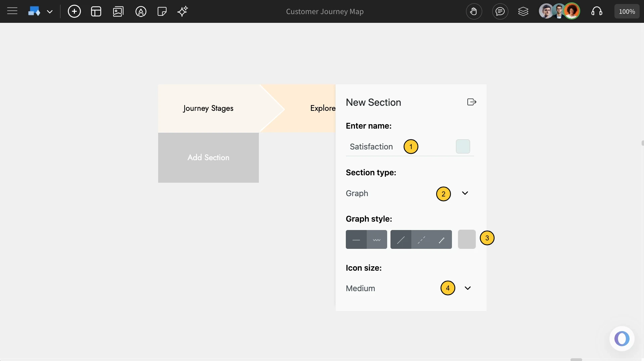Open the layers panel
Screen dimensions: 644x361
coord(523,11)
